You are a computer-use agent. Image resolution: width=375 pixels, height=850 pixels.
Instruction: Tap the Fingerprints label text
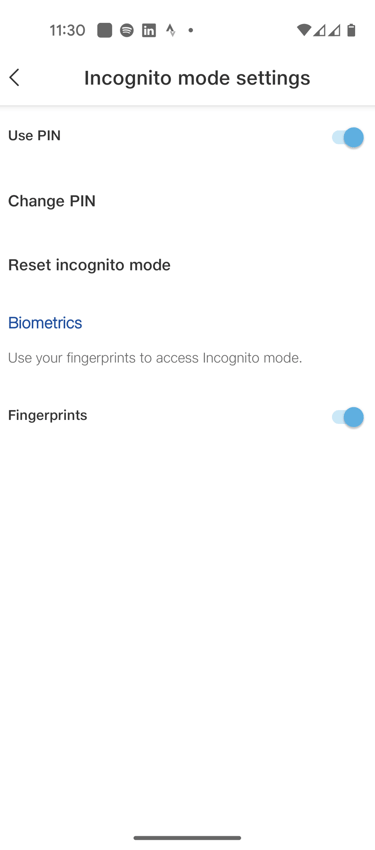pos(48,416)
